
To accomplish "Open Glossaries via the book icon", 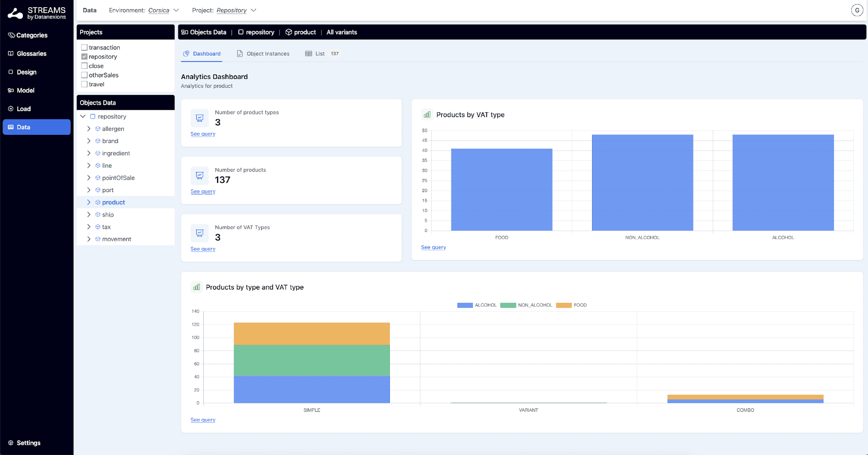I will [11, 53].
